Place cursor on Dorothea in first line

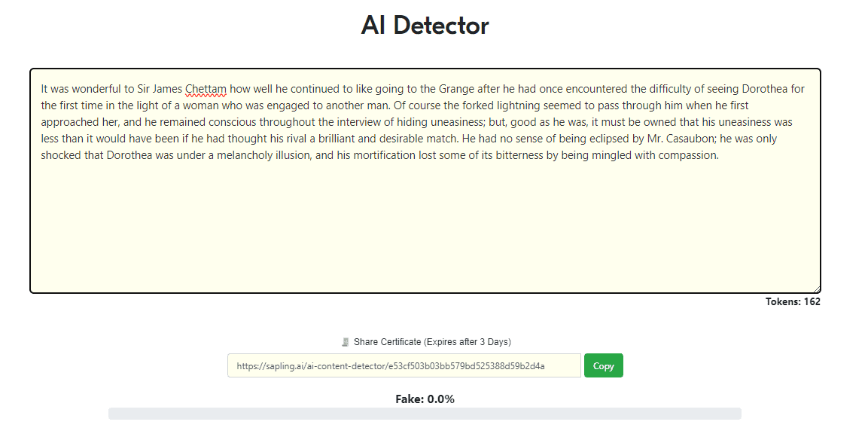tap(764, 89)
